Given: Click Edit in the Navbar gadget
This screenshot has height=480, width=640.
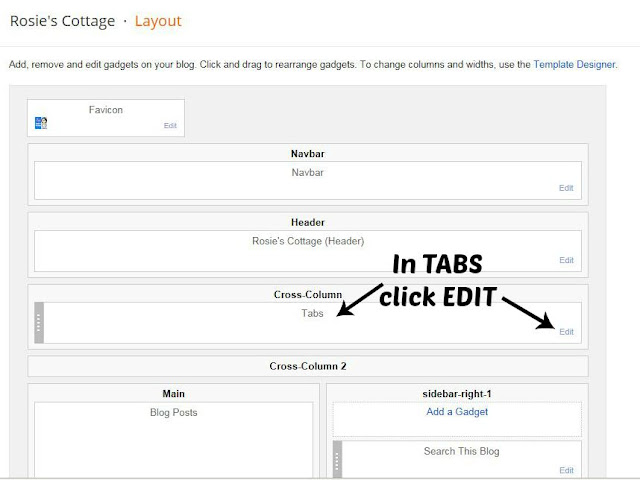Looking at the screenshot, I should [x=566, y=188].
